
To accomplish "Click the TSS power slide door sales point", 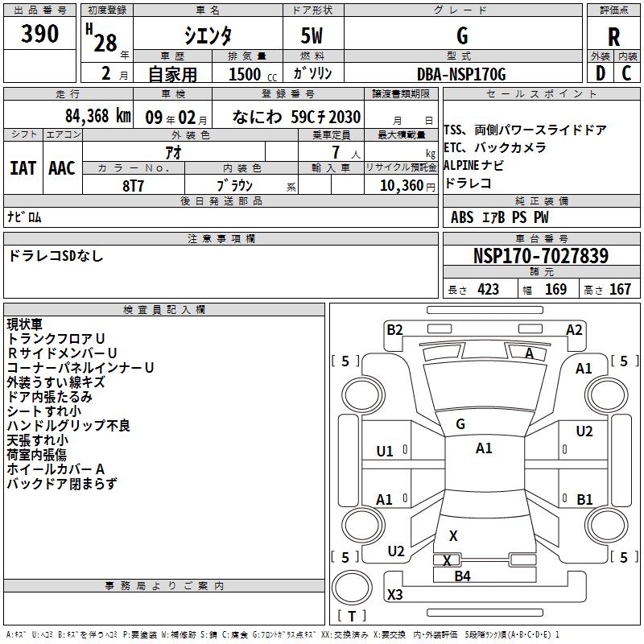I will coord(525,130).
